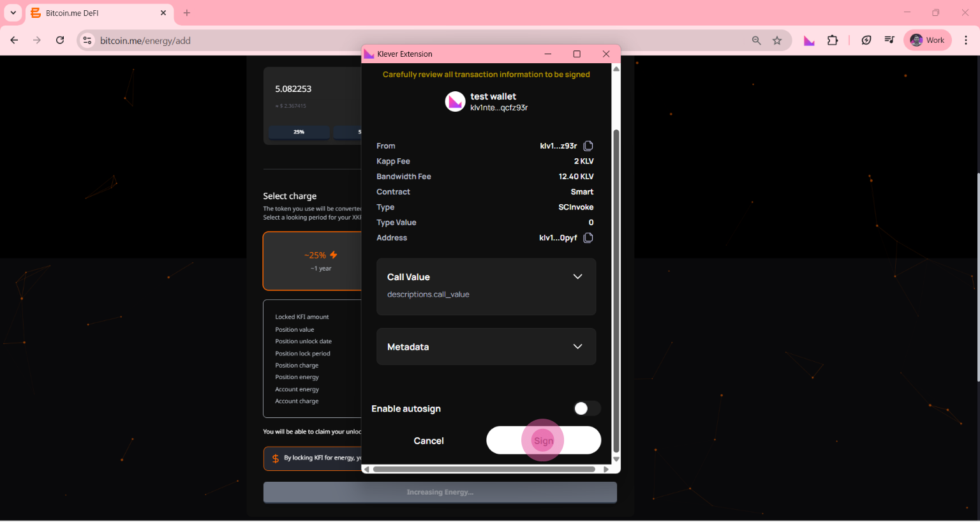View site information icon in address bar

[x=87, y=41]
